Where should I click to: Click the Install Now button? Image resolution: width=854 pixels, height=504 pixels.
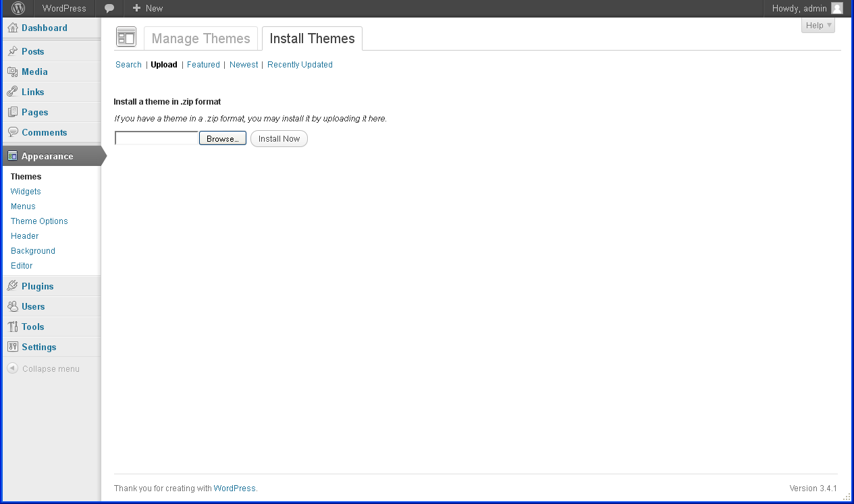[x=279, y=138]
